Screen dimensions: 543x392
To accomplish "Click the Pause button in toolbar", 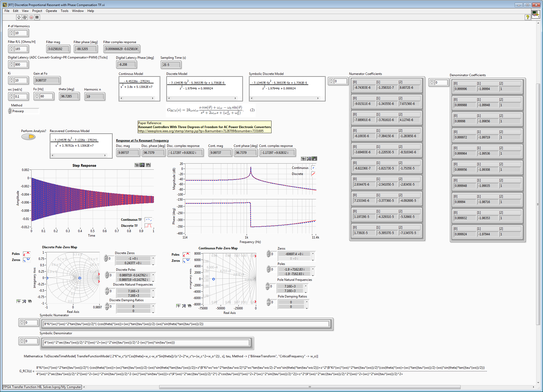I will (x=37, y=17).
